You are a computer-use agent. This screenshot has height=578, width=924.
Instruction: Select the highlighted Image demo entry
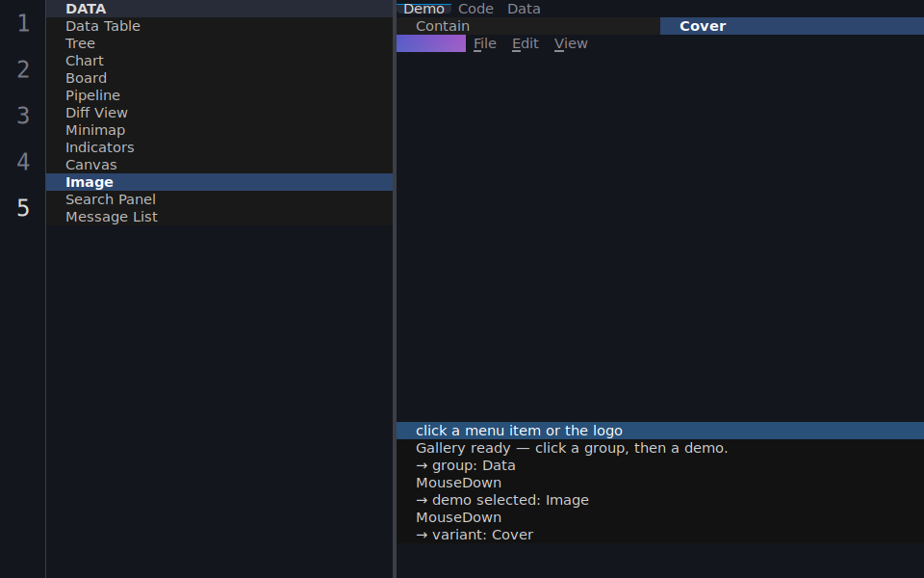point(219,182)
